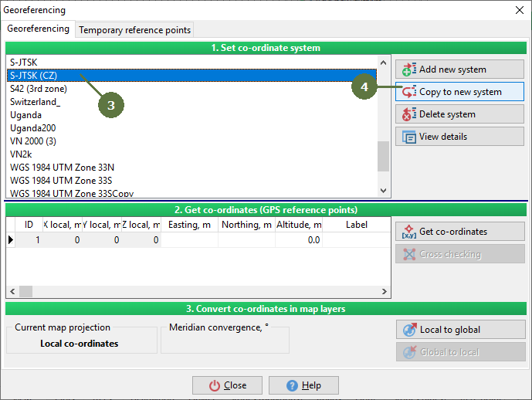Screen dimensions: 532x400
Task: Click the system list scroll-up arrow
Action: tap(384, 63)
